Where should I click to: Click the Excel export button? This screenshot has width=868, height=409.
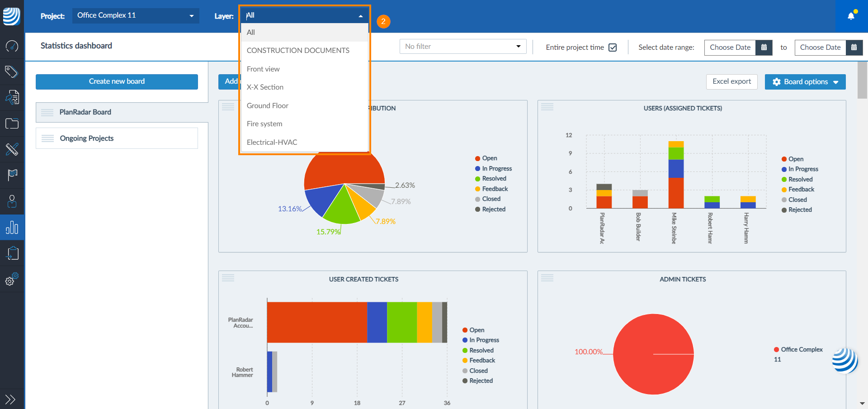pyautogui.click(x=731, y=81)
